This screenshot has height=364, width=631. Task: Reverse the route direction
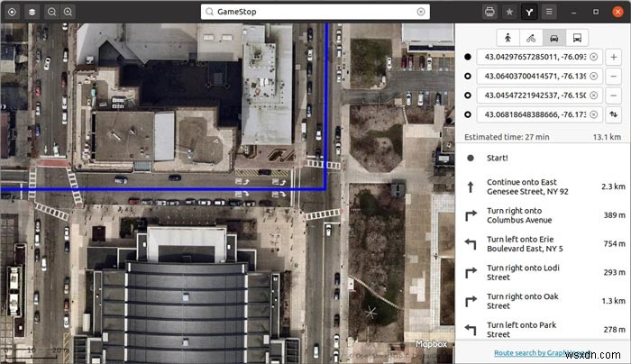click(x=613, y=114)
